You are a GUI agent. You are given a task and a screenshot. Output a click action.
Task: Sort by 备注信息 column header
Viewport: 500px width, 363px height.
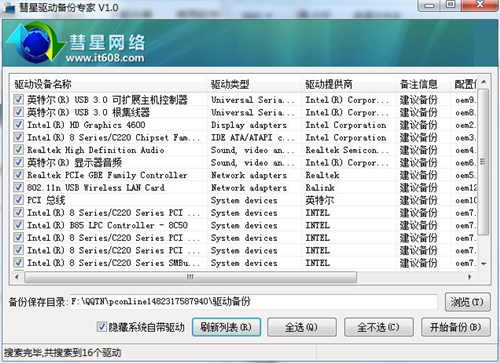423,84
